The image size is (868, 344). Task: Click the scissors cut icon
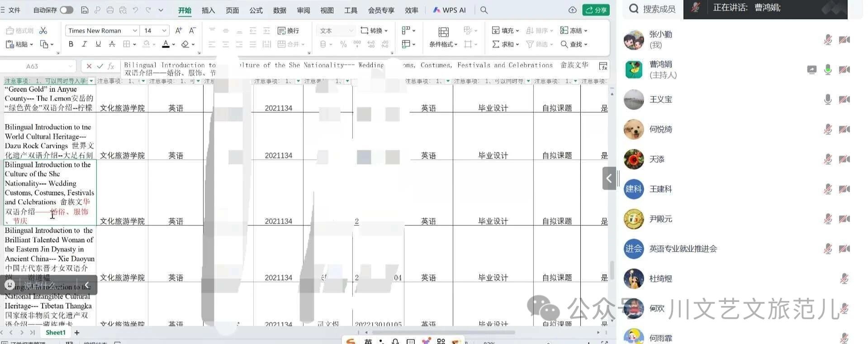[43, 30]
